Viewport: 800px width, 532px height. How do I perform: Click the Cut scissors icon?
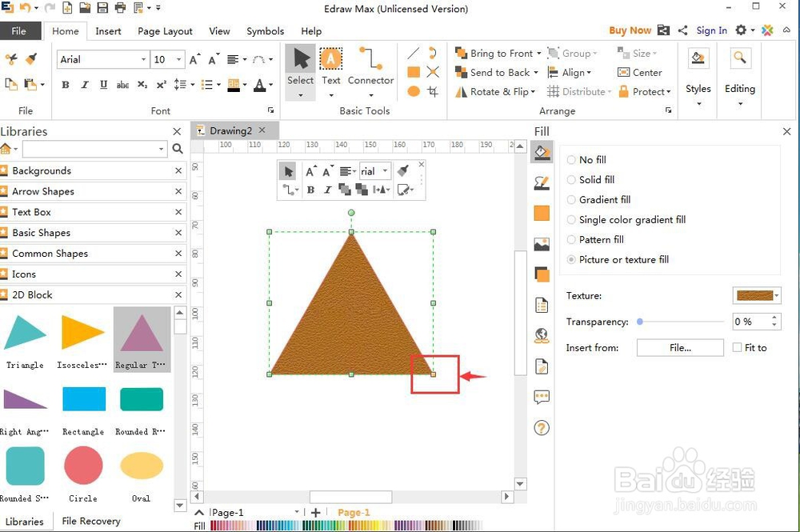pyautogui.click(x=11, y=58)
